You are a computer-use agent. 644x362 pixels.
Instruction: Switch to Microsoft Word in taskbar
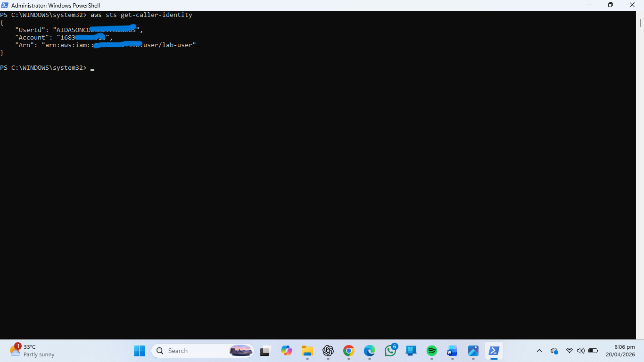(453, 351)
